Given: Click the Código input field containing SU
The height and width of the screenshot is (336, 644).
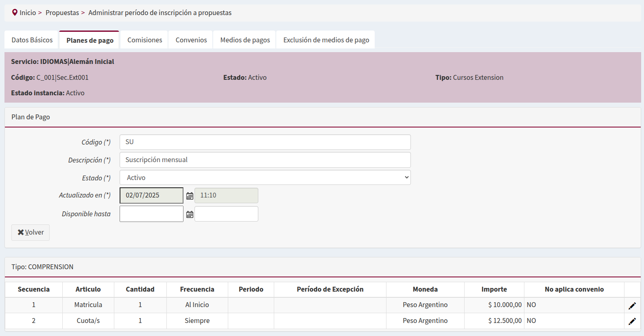Looking at the screenshot, I should tap(265, 142).
